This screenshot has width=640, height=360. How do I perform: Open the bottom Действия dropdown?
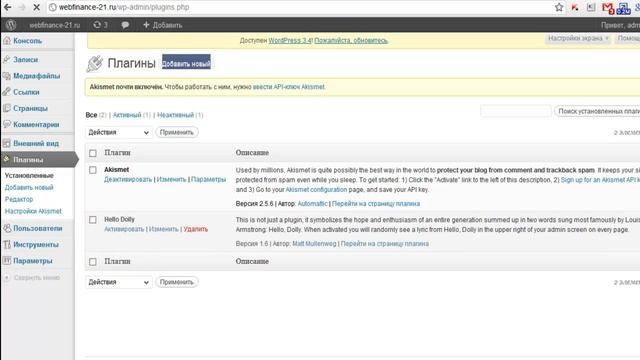point(118,282)
